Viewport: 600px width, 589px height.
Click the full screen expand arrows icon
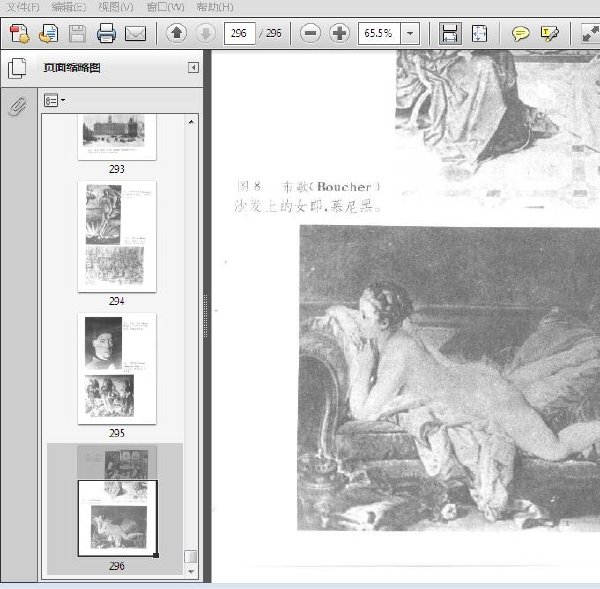(x=590, y=33)
